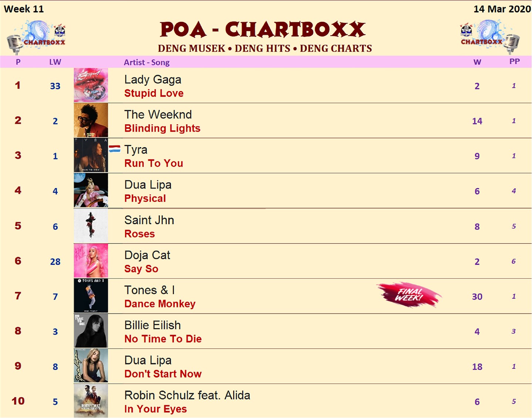This screenshot has height=418, width=532.
Task: Click the LW column header
Action: coord(55,62)
